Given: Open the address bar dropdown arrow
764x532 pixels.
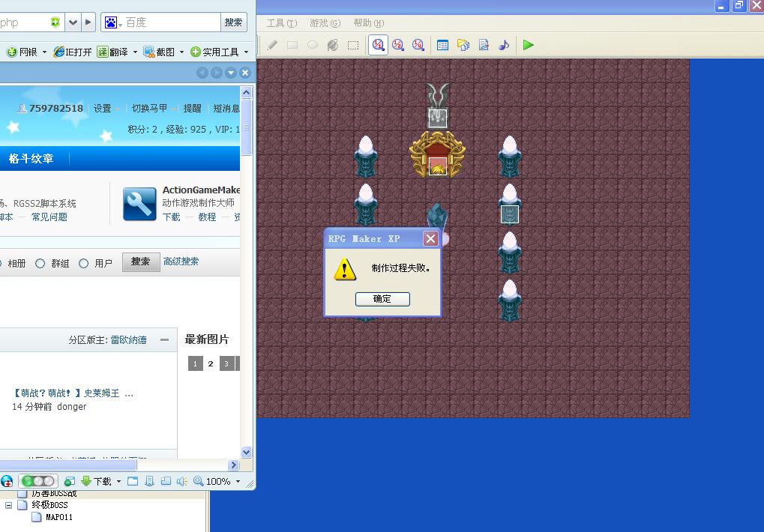Looking at the screenshot, I should [73, 22].
